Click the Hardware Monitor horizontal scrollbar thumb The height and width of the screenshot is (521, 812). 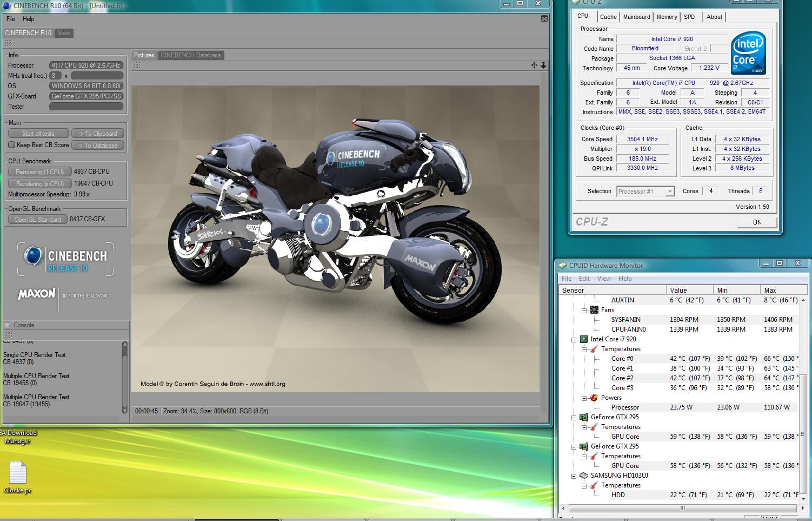point(682,508)
